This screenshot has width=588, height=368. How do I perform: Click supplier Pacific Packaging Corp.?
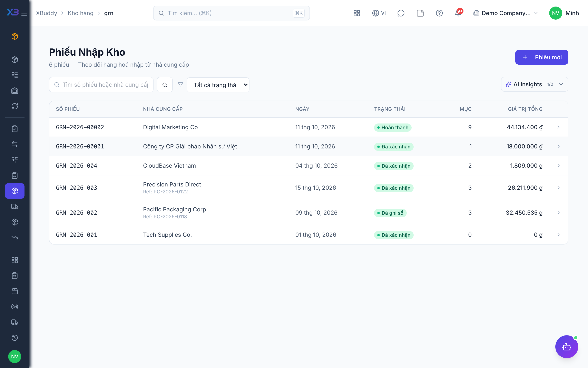tap(175, 210)
